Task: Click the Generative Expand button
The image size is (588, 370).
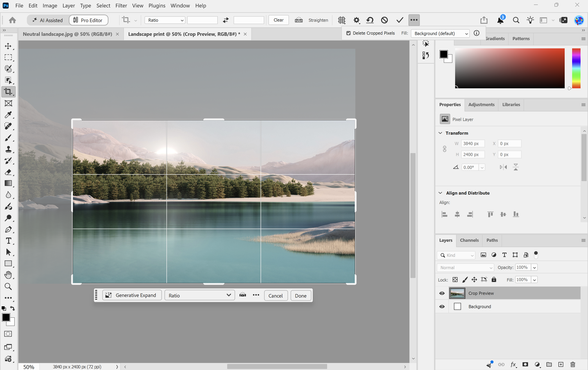Action: click(x=132, y=295)
